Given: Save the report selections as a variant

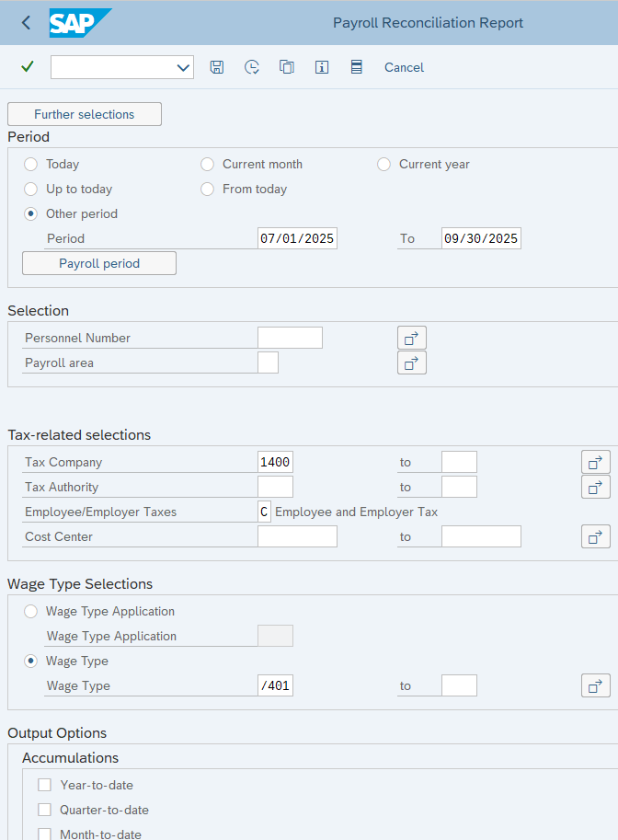Looking at the screenshot, I should coord(217,67).
